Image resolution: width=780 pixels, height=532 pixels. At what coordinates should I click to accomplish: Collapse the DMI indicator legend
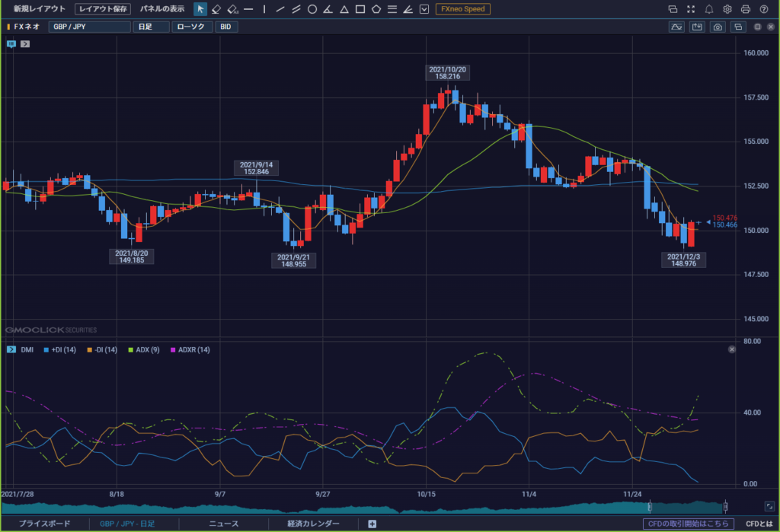click(x=11, y=349)
